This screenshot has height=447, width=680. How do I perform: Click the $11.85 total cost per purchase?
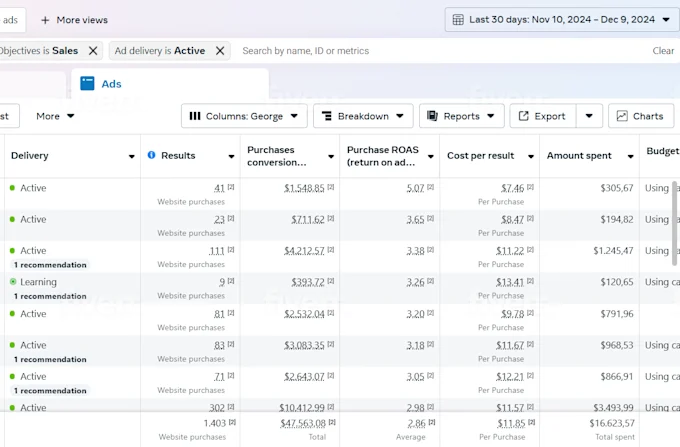click(x=511, y=423)
